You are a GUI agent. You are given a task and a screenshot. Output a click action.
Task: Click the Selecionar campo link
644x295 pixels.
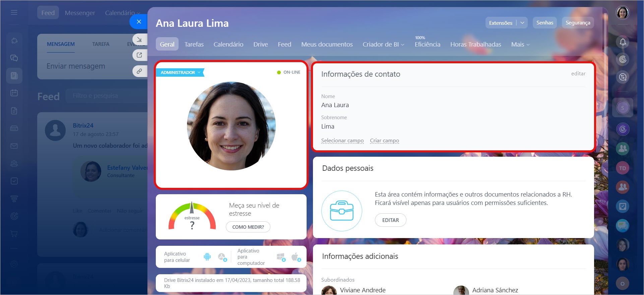click(342, 141)
